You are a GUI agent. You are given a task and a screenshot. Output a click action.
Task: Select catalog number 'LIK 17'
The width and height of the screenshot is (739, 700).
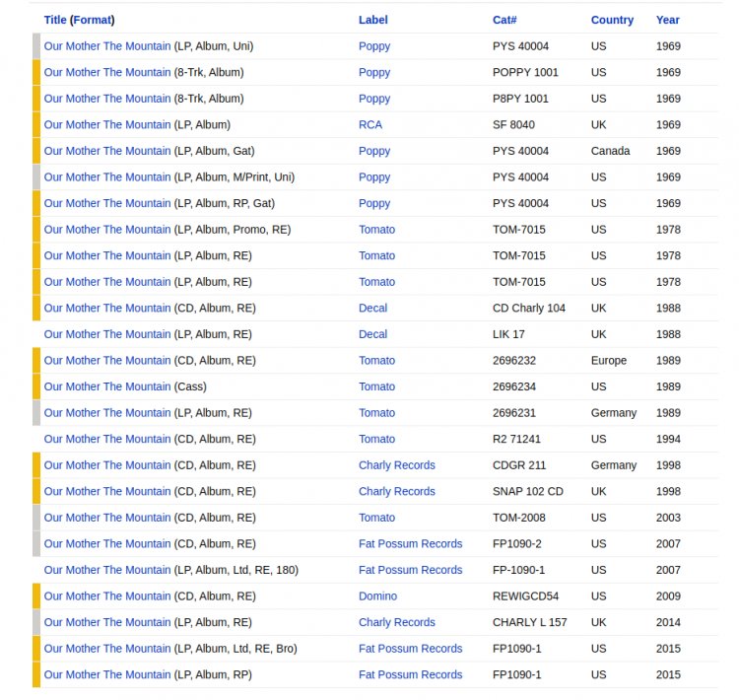pyautogui.click(x=508, y=334)
